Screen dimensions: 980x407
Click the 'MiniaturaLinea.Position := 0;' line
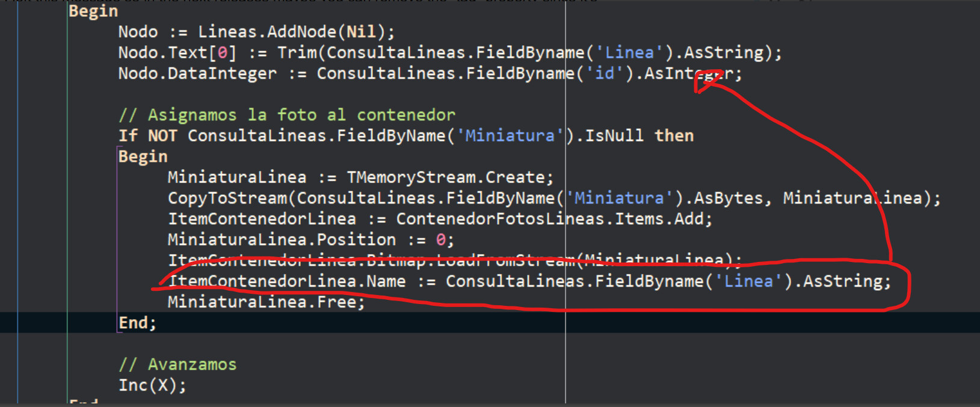tap(311, 240)
